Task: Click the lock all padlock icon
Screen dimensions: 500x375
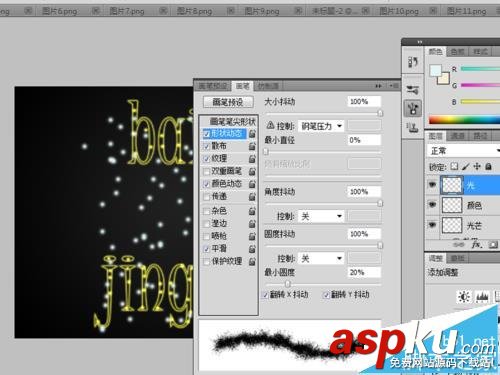Action: coord(488,166)
